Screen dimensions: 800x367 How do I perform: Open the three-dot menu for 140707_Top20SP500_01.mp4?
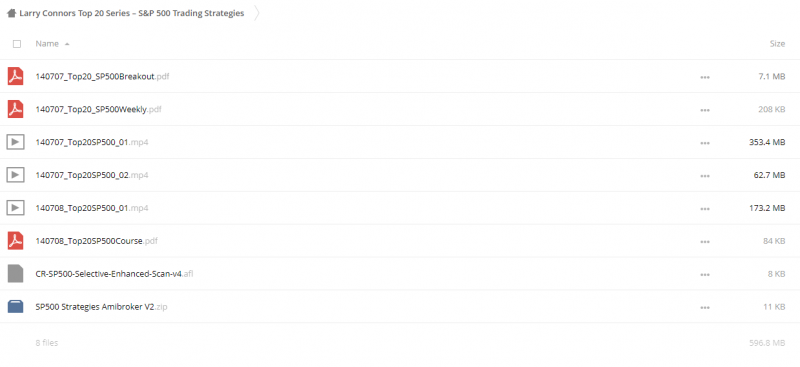click(705, 143)
